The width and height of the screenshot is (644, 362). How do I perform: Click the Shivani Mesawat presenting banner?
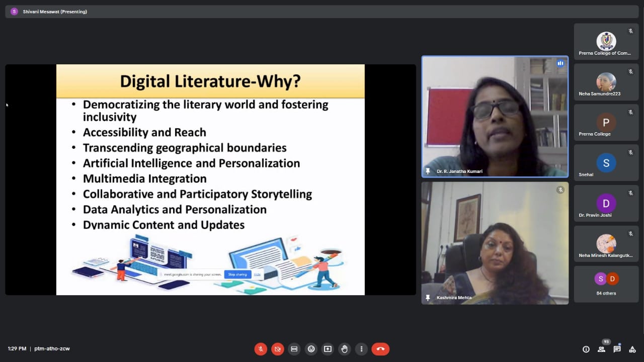[55, 12]
